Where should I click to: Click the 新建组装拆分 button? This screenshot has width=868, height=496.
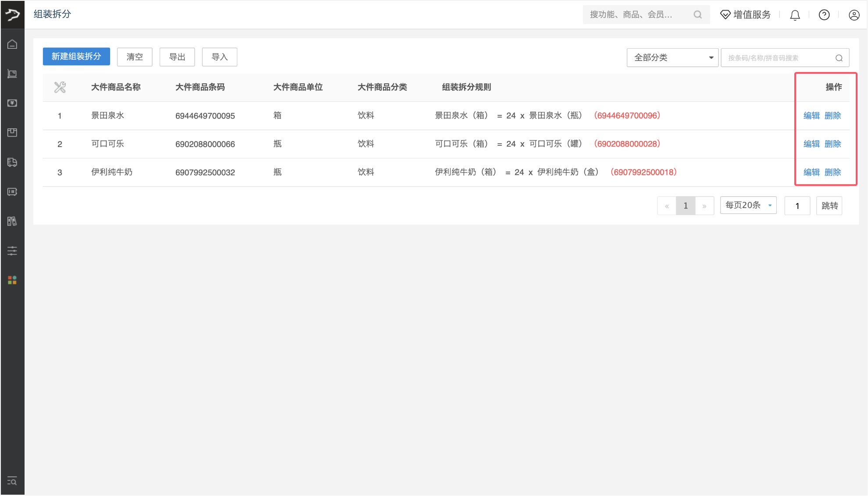point(76,57)
